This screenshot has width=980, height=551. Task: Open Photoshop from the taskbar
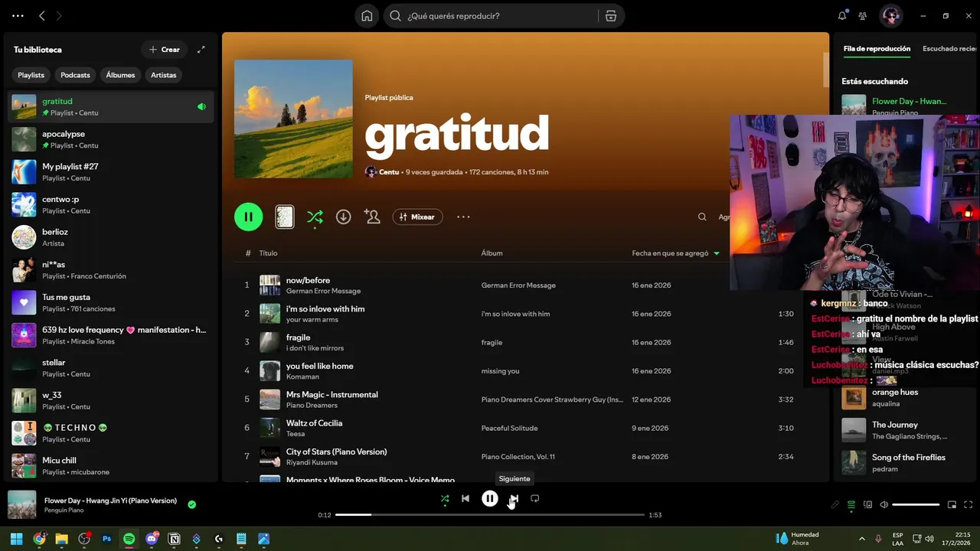coord(106,539)
